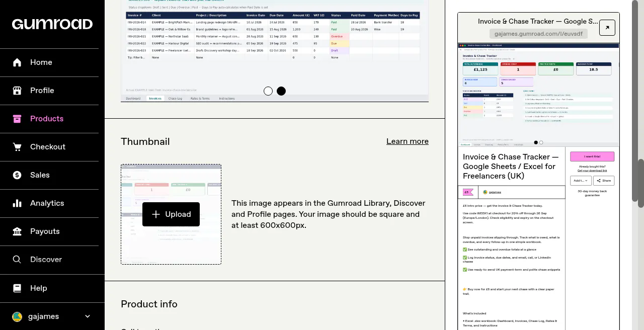The image size is (644, 330).
Task: Click the Sales dollar coin icon
Action: [x=17, y=175]
